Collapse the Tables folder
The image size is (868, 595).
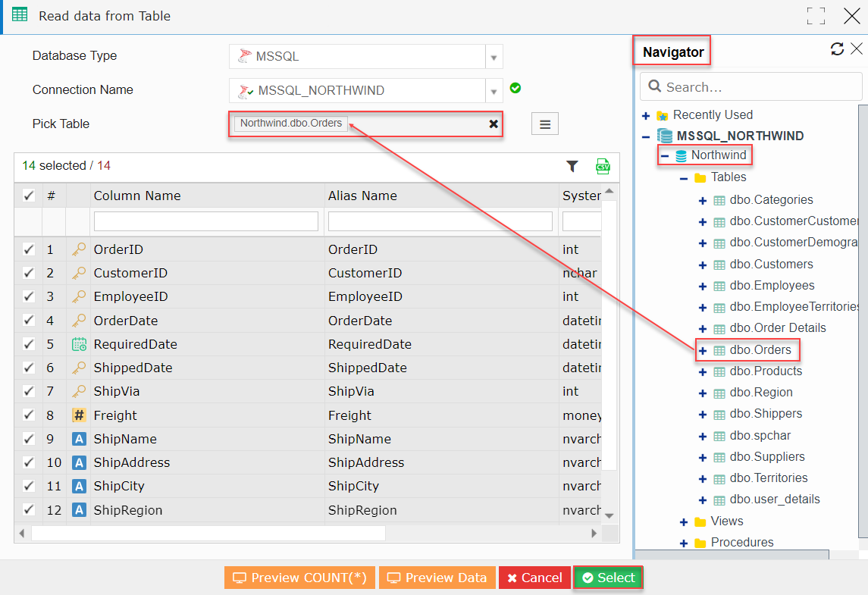pyautogui.click(x=684, y=178)
